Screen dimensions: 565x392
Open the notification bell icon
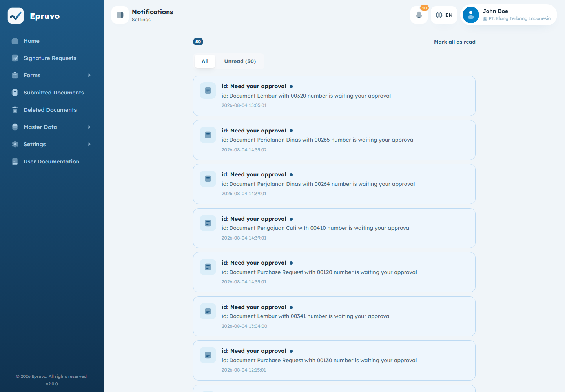[419, 15]
